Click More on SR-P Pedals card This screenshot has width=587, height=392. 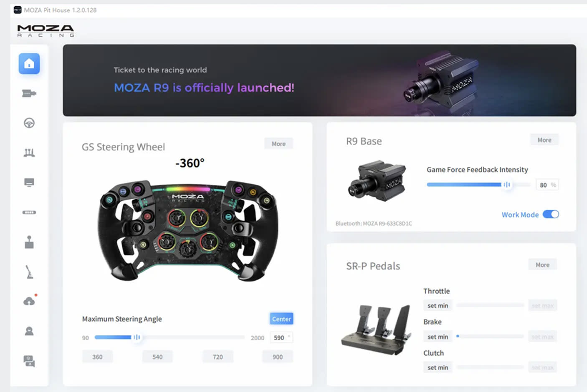[x=542, y=265]
